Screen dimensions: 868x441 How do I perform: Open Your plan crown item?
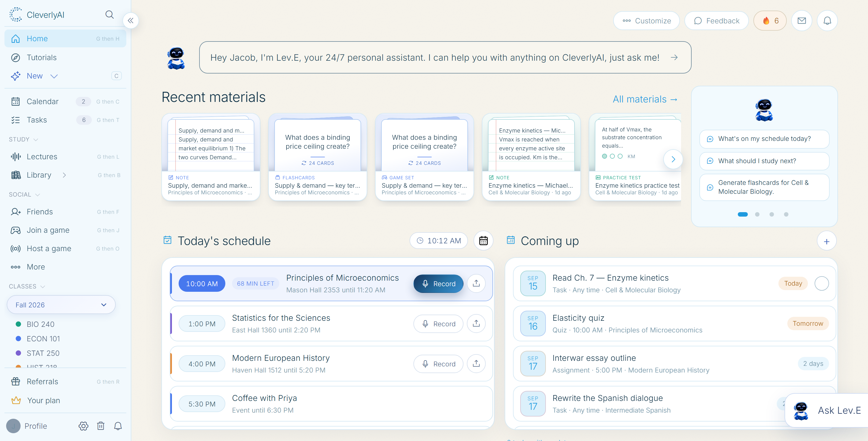pos(65,400)
